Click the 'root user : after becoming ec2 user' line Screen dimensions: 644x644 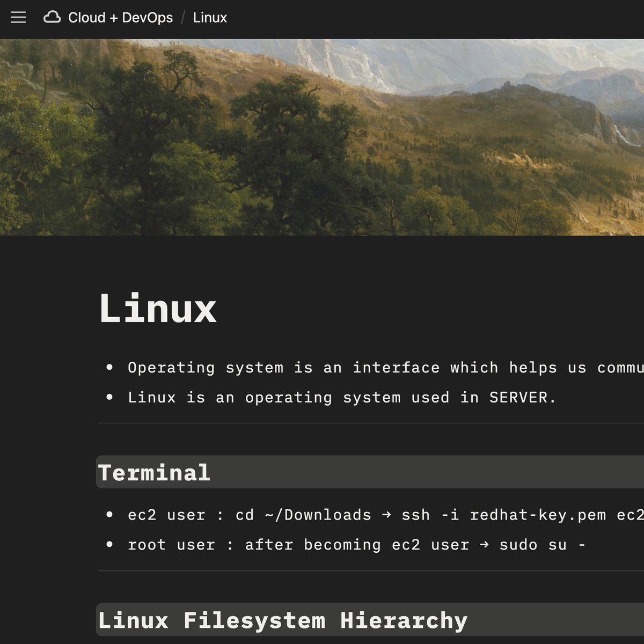pyautogui.click(x=356, y=545)
